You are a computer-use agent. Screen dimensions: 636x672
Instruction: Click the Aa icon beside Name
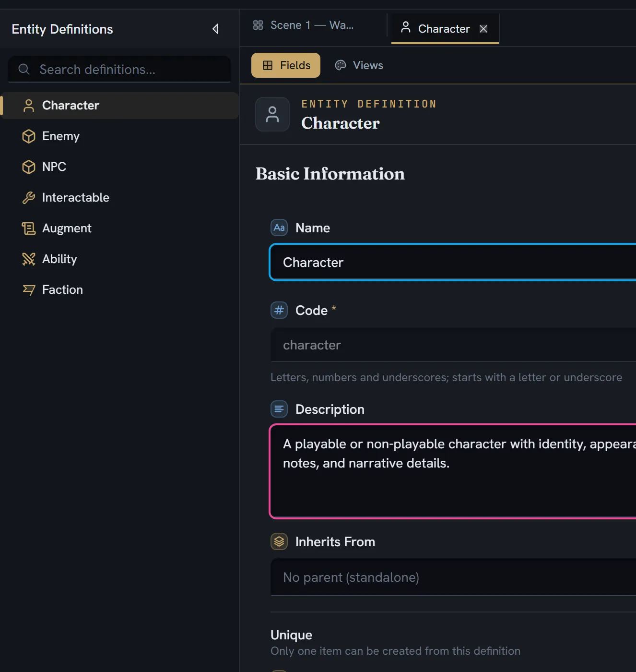click(x=279, y=228)
